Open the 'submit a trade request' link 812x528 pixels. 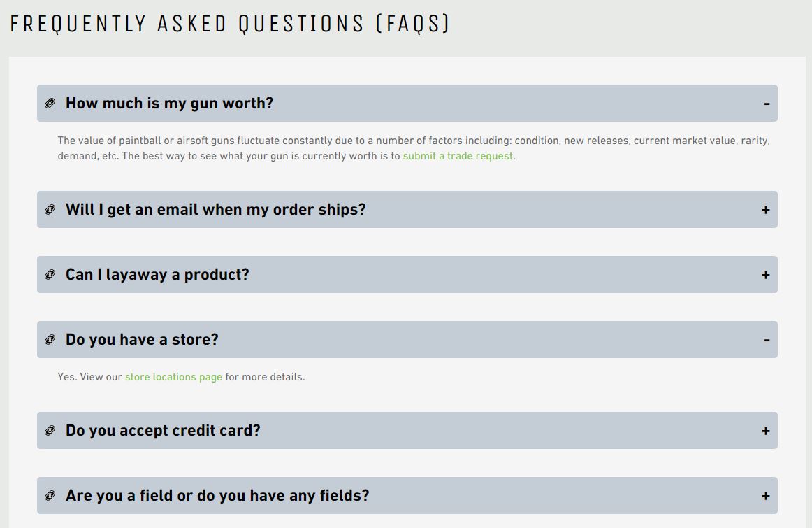458,156
